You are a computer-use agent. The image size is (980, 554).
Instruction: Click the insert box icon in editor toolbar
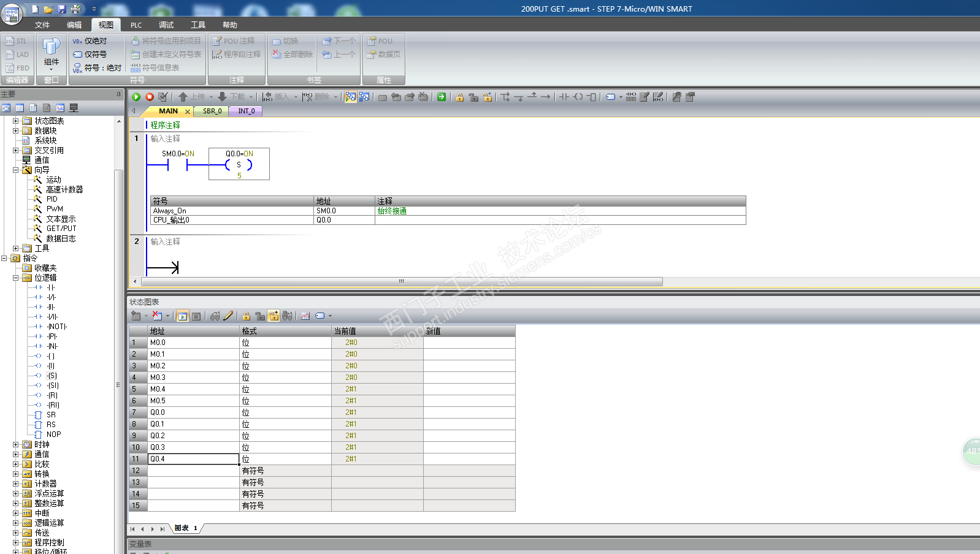point(592,97)
